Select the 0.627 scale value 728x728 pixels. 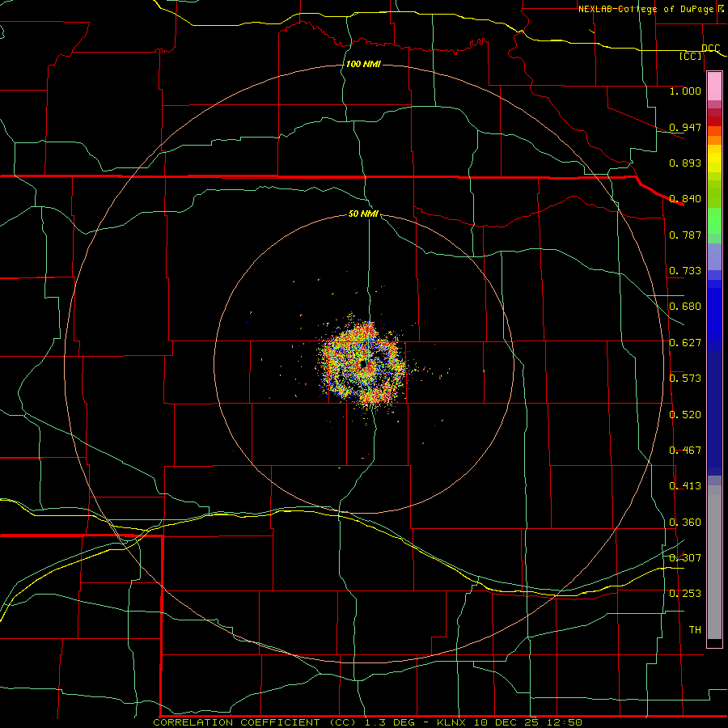pyautogui.click(x=685, y=343)
